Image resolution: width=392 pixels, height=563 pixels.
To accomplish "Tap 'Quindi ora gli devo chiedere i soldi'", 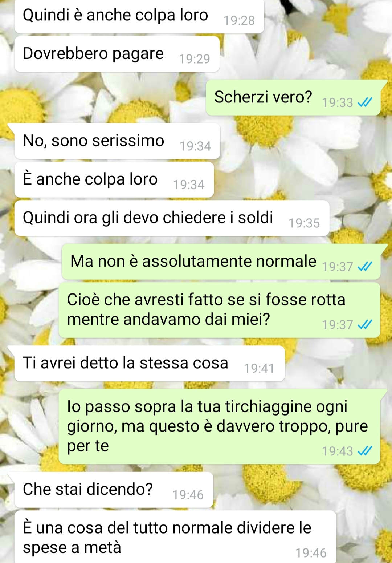I will (172, 218).
